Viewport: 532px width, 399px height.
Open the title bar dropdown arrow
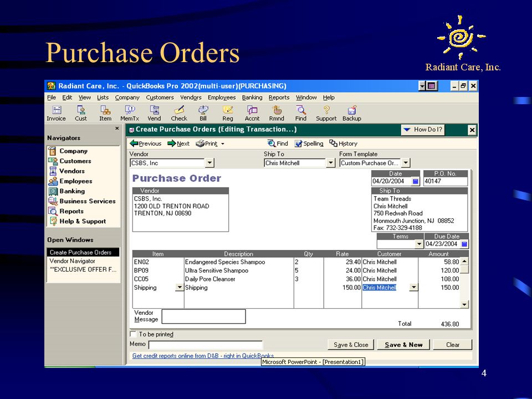422,86
